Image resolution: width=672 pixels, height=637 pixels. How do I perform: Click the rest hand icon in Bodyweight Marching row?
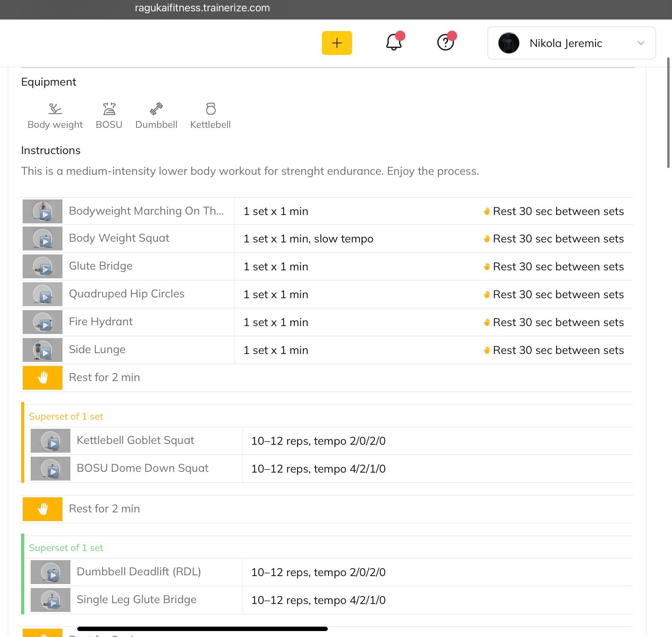tap(486, 211)
